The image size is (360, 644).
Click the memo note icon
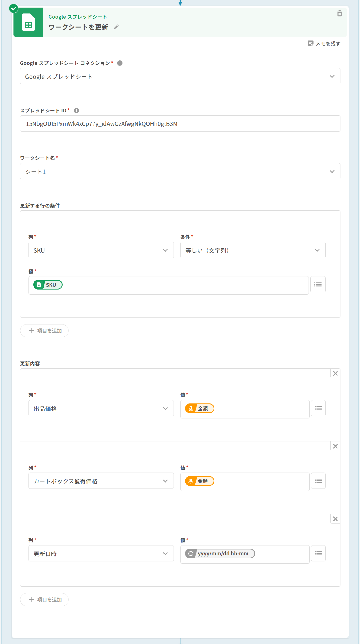[x=310, y=44]
